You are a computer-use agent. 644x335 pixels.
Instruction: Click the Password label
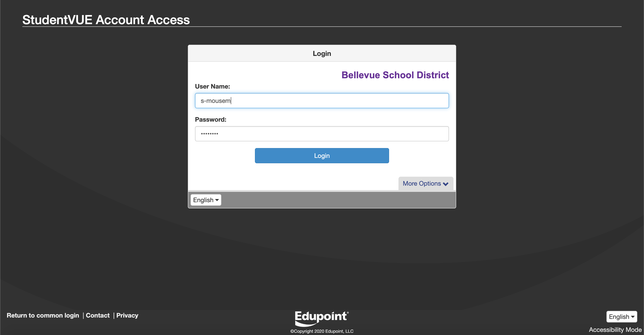click(x=210, y=119)
